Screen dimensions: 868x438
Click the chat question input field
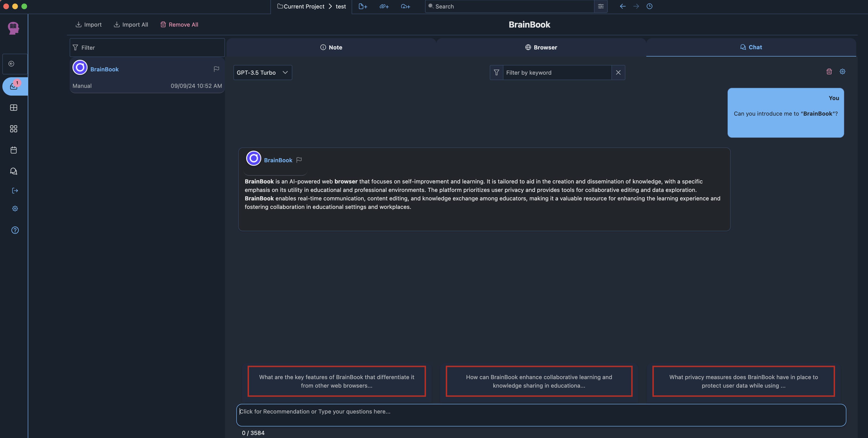541,415
